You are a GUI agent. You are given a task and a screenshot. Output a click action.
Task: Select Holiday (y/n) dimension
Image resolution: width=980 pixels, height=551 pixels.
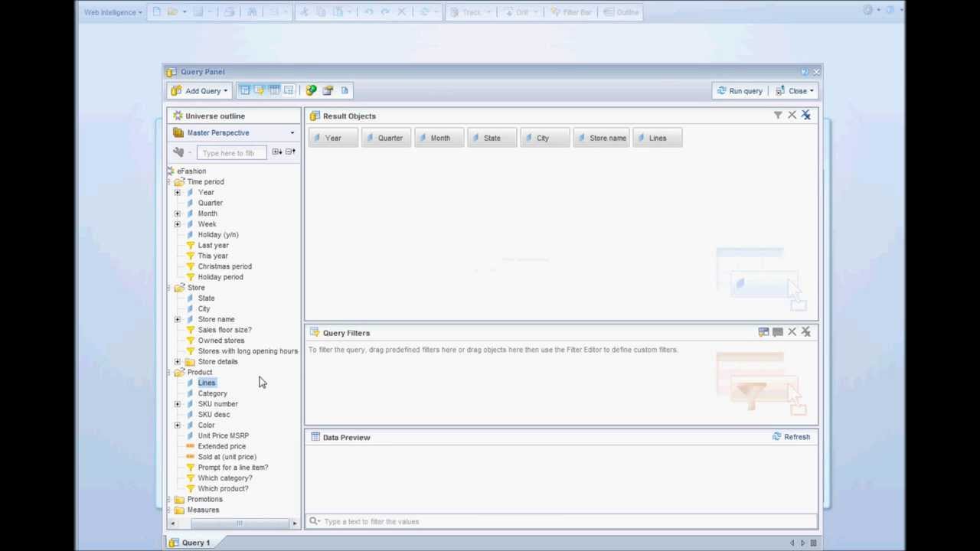(x=217, y=235)
